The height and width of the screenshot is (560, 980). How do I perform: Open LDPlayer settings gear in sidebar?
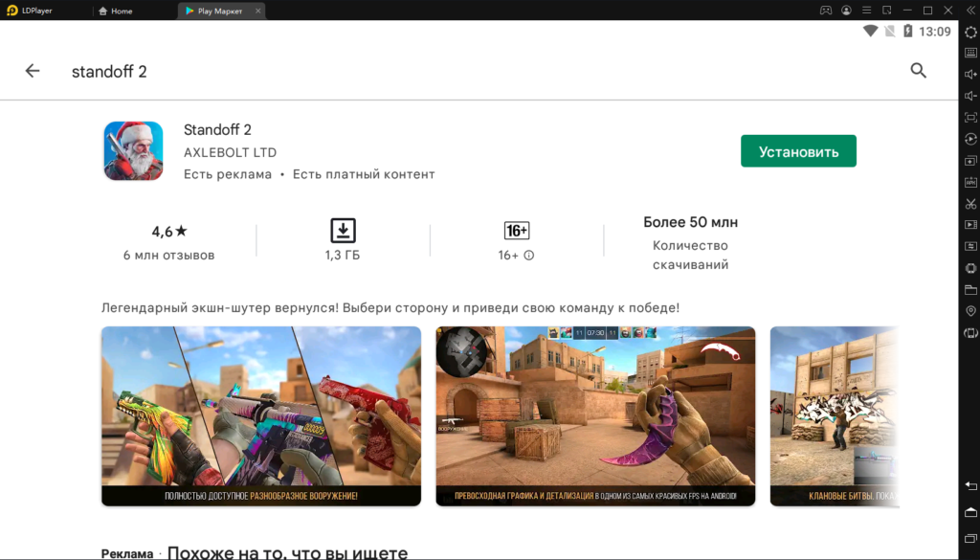[x=970, y=33]
